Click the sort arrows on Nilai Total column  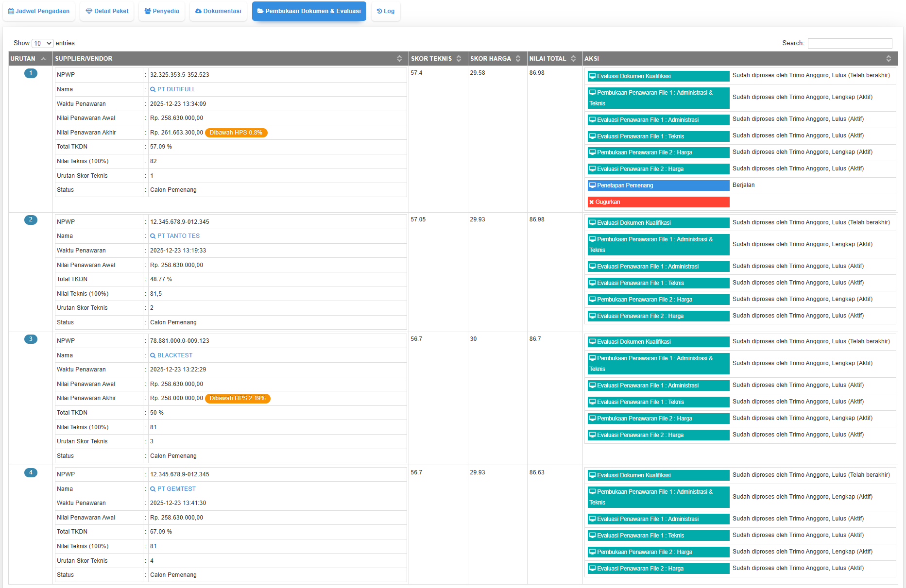(x=573, y=59)
